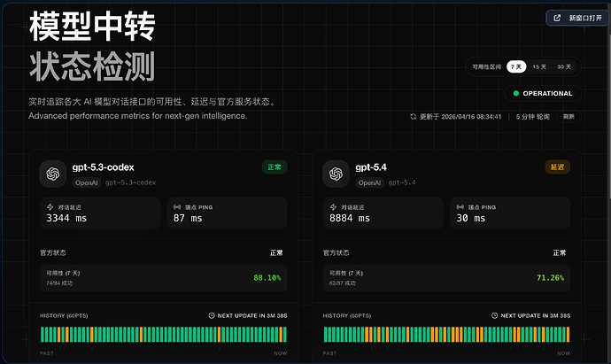Click the gpt-5.4 history bar chart

click(x=446, y=335)
